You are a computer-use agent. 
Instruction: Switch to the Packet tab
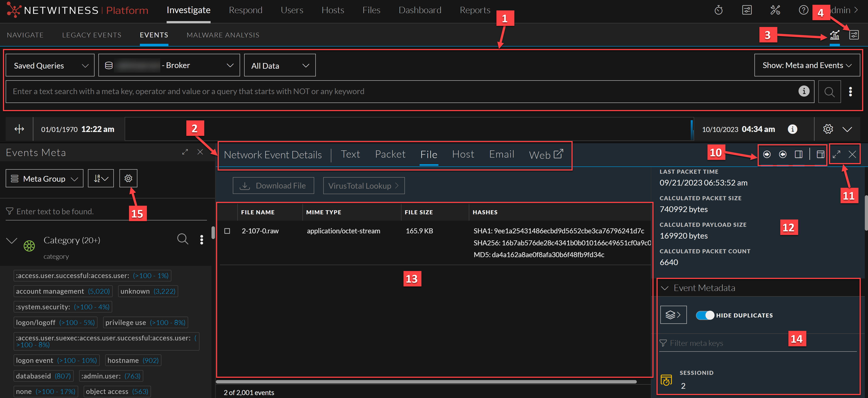pyautogui.click(x=390, y=154)
